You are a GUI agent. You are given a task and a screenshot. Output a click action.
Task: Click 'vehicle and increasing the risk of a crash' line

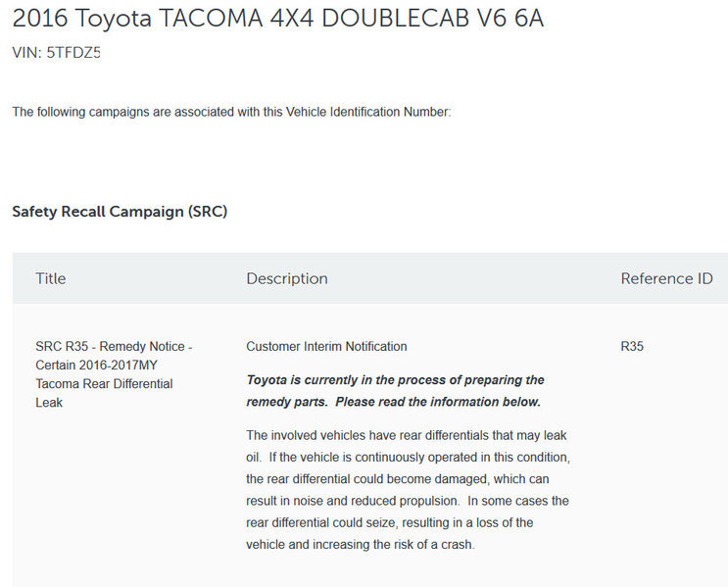pyautogui.click(x=360, y=545)
